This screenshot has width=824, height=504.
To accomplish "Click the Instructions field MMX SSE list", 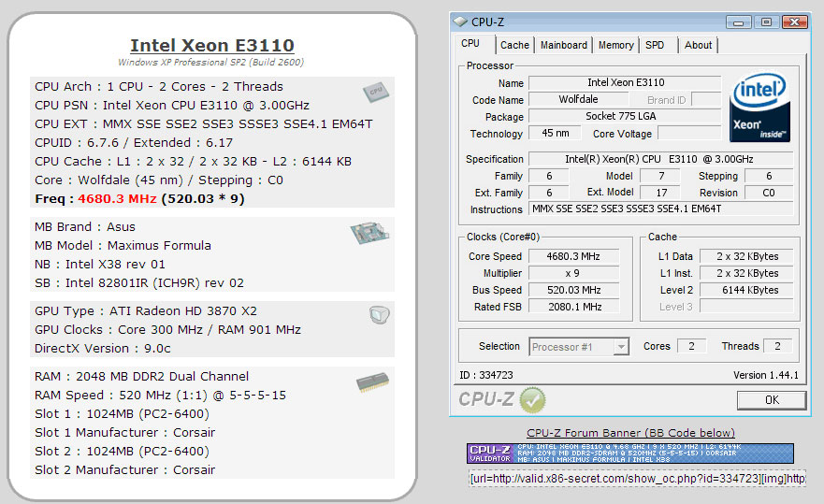I will pos(660,209).
